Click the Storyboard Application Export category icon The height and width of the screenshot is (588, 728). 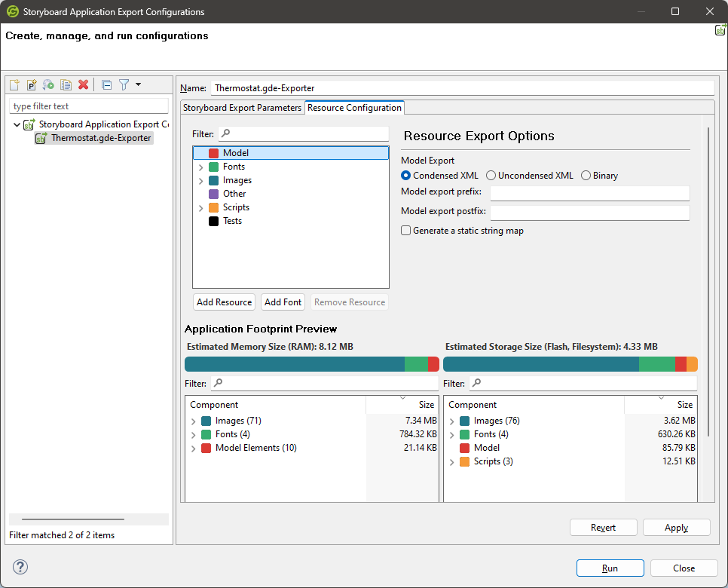click(29, 124)
